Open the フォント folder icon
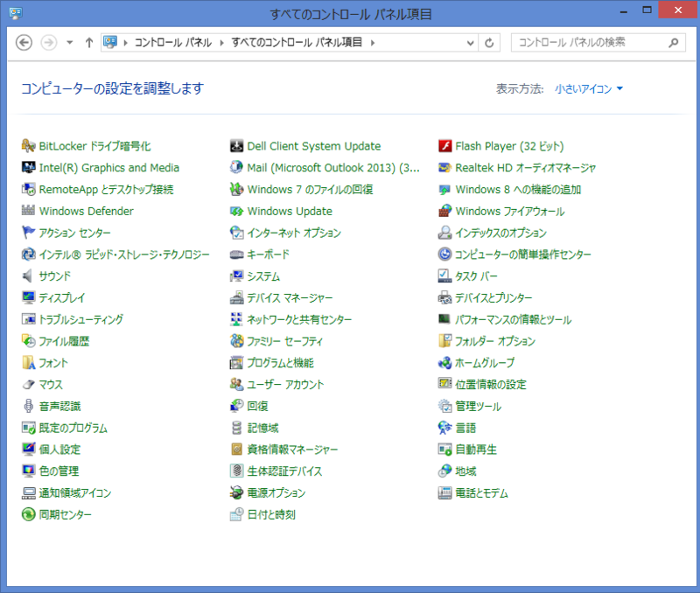The width and height of the screenshot is (700, 593). point(29,363)
